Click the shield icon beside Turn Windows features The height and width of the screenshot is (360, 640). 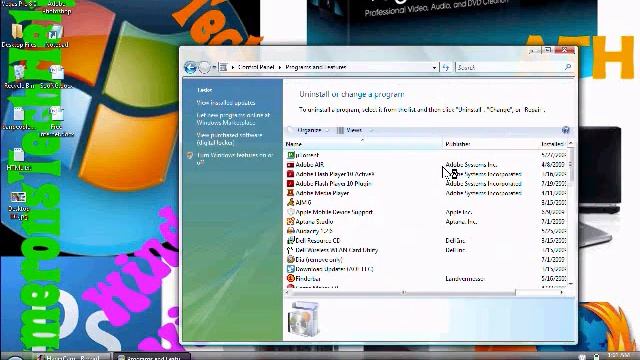(x=190, y=156)
